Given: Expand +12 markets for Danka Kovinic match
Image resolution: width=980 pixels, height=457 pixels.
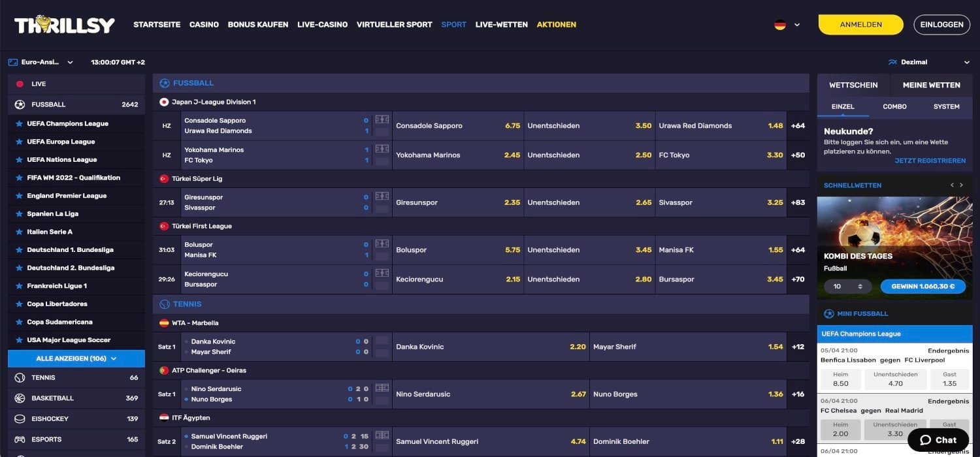Looking at the screenshot, I should (x=798, y=347).
